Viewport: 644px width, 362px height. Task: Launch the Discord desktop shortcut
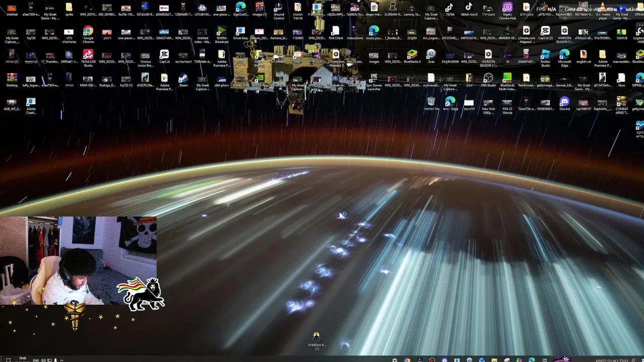(x=565, y=104)
